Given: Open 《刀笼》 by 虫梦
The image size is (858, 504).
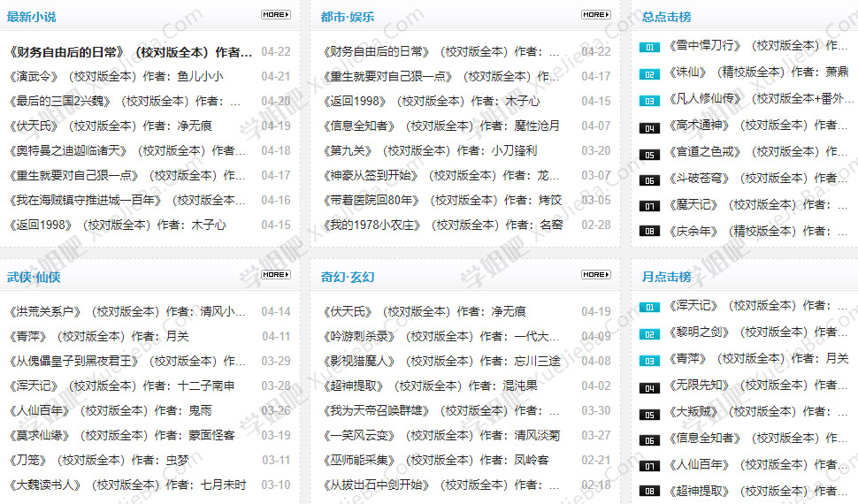Looking at the screenshot, I should coord(98,460).
